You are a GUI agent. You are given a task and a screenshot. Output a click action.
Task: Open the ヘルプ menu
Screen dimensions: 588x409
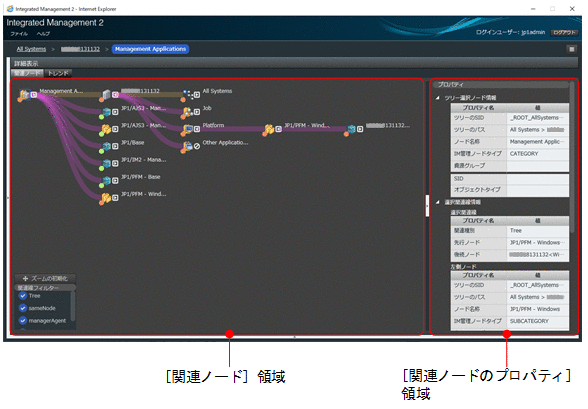(x=43, y=34)
